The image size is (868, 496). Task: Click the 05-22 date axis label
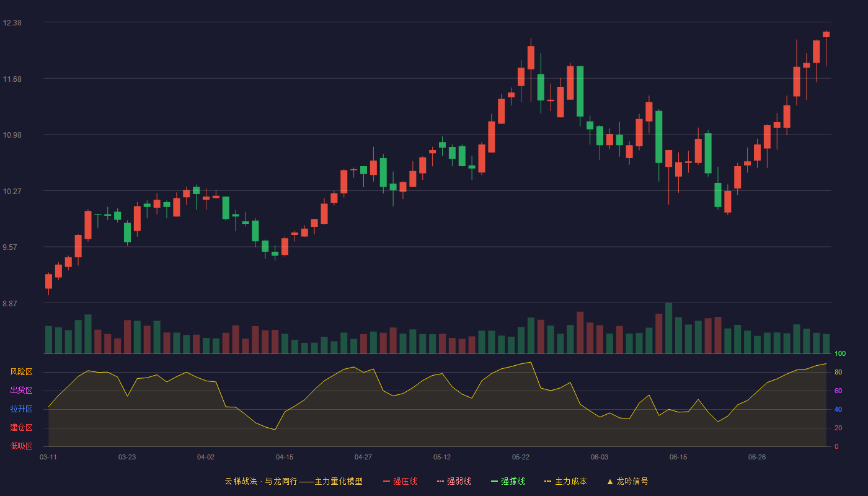(x=521, y=457)
